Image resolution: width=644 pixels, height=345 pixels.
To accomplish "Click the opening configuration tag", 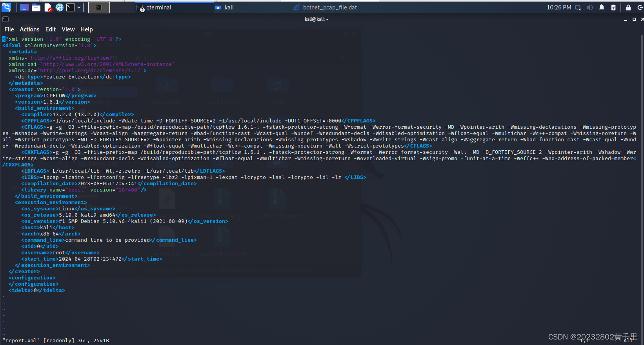I will coord(32,278).
